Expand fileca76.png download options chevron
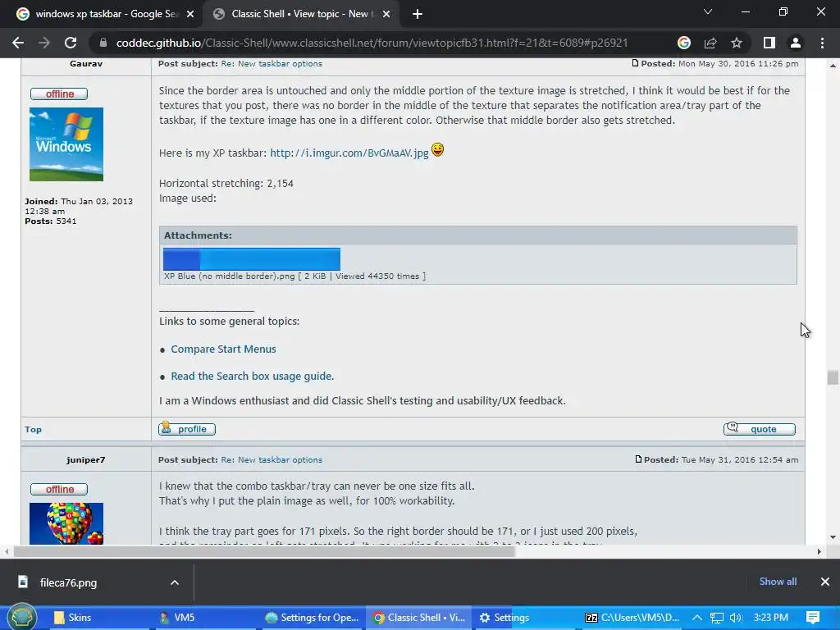Viewport: 840px width, 630px height. coord(175,583)
